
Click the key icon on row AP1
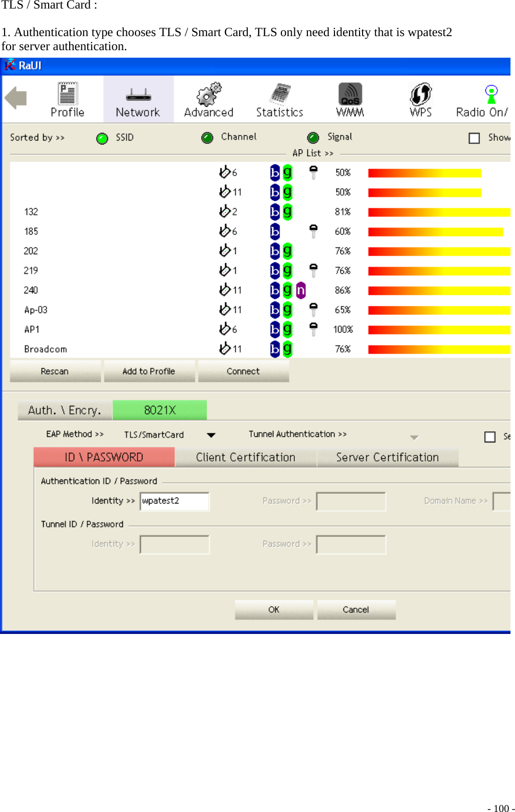pos(313,329)
